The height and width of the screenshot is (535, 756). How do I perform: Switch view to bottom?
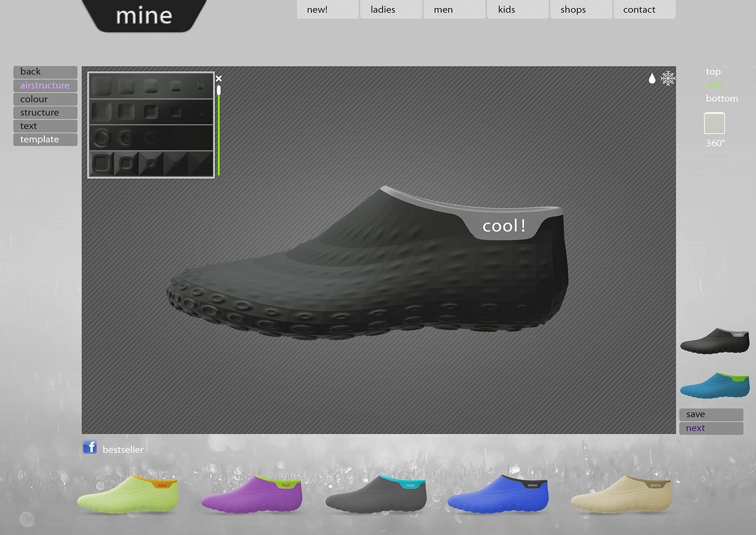tap(722, 98)
